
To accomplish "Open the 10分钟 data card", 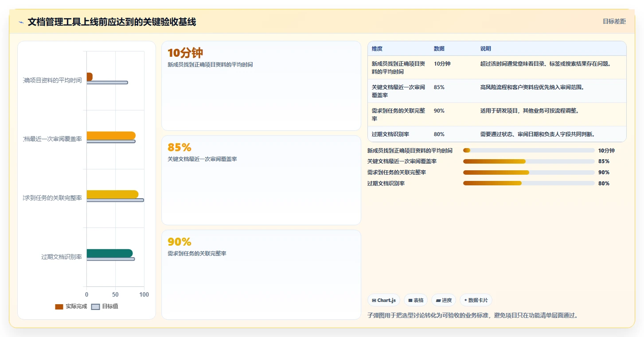I will pos(261,86).
